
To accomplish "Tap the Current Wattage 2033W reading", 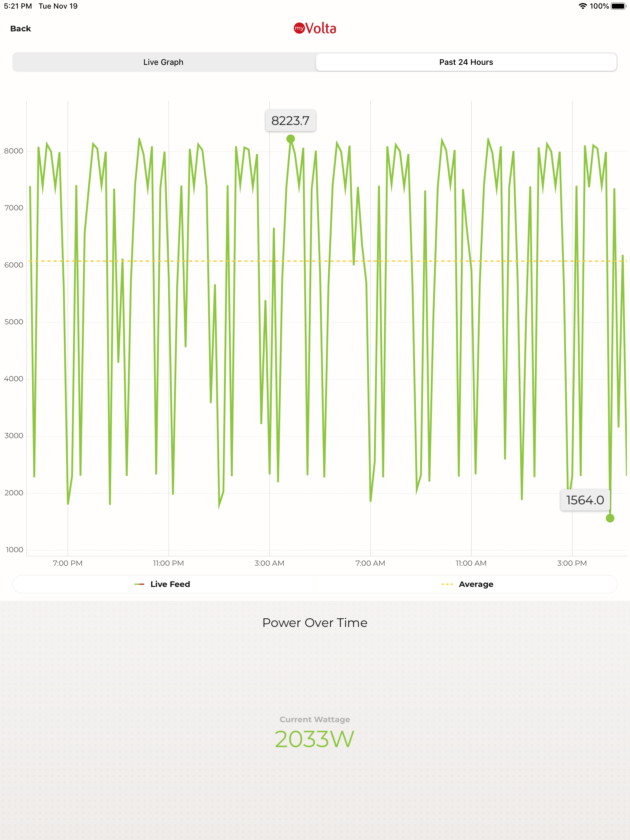I will (315, 739).
